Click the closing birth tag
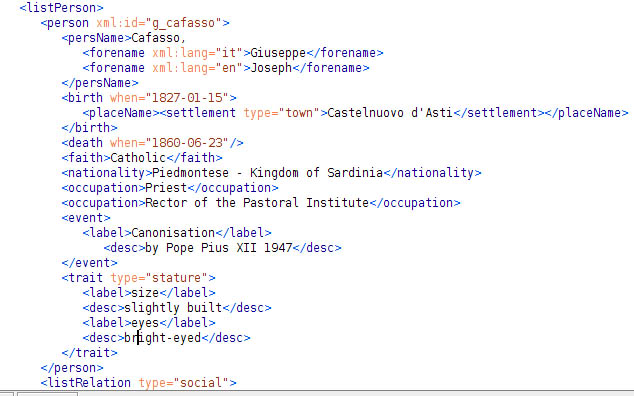Image resolution: width=634 pixels, height=396 pixels. point(89,128)
